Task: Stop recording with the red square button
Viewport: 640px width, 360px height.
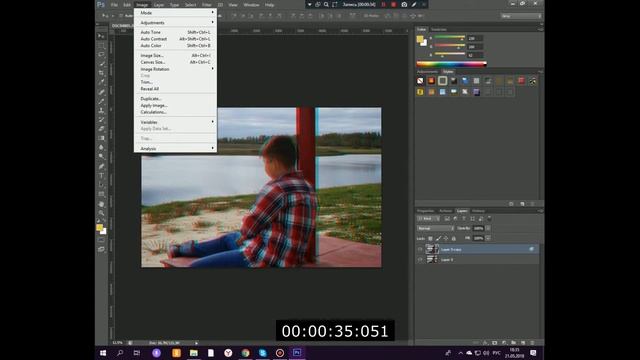Action: point(393,4)
